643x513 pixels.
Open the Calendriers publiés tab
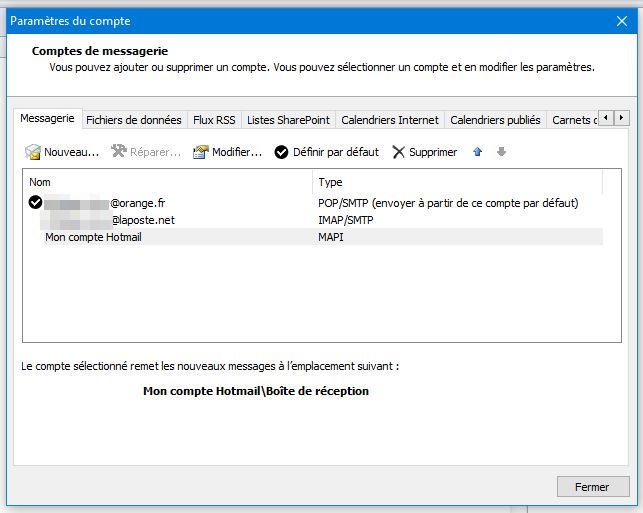tap(495, 120)
